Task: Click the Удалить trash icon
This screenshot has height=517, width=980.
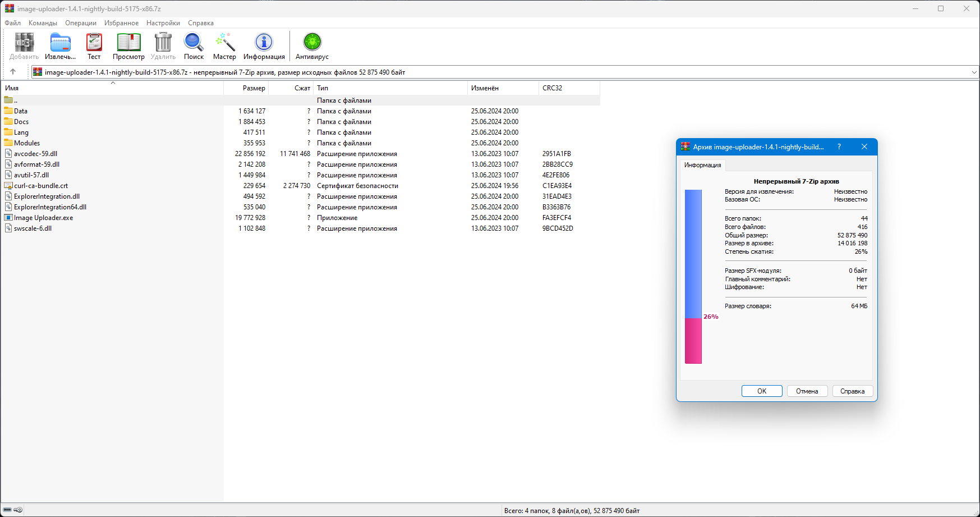Action: click(163, 42)
